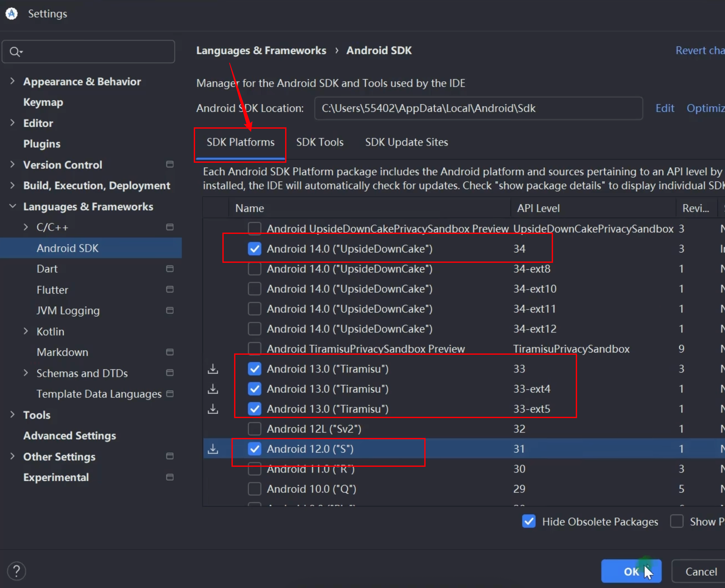Toggle Hide Obsolete Packages checkbox

(x=529, y=522)
